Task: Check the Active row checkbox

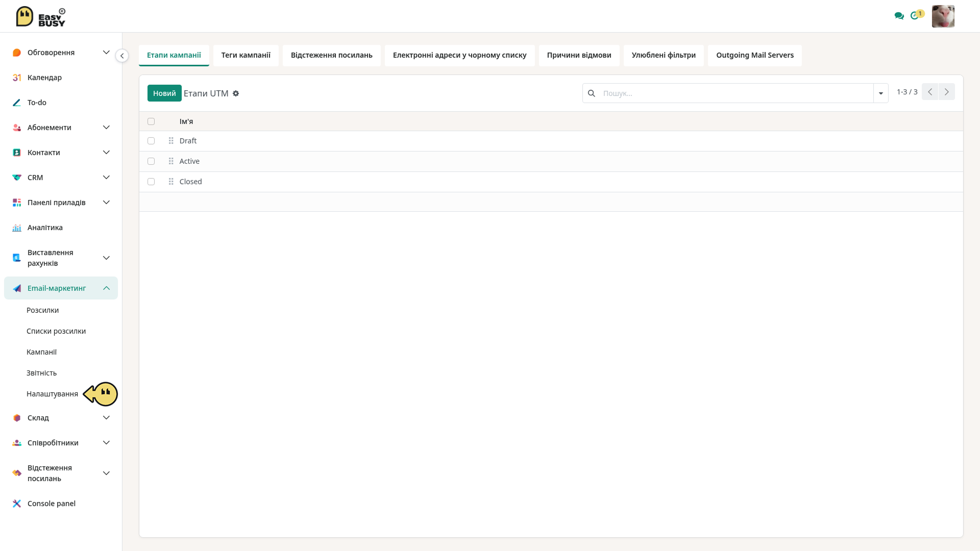Action: click(x=151, y=161)
